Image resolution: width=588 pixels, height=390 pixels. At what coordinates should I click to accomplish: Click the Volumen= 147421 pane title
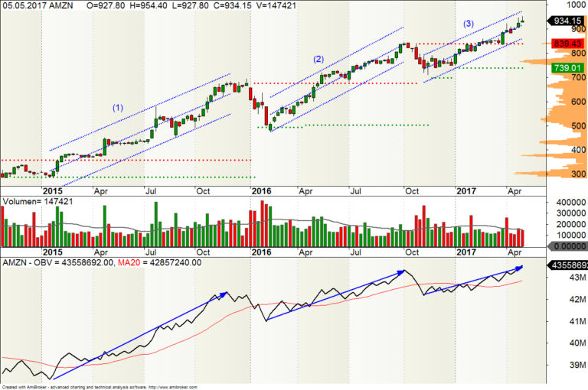[x=38, y=202]
